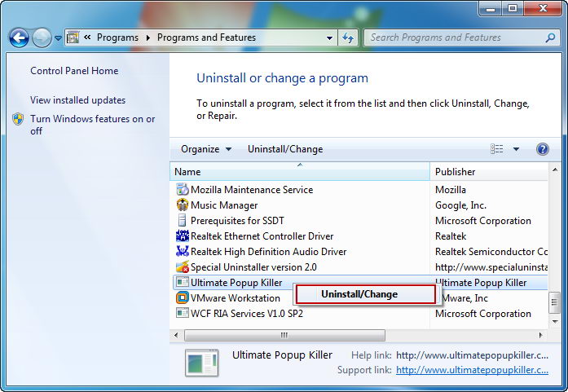Open Turn Windows features on or off
This screenshot has height=392, width=568.
92,125
